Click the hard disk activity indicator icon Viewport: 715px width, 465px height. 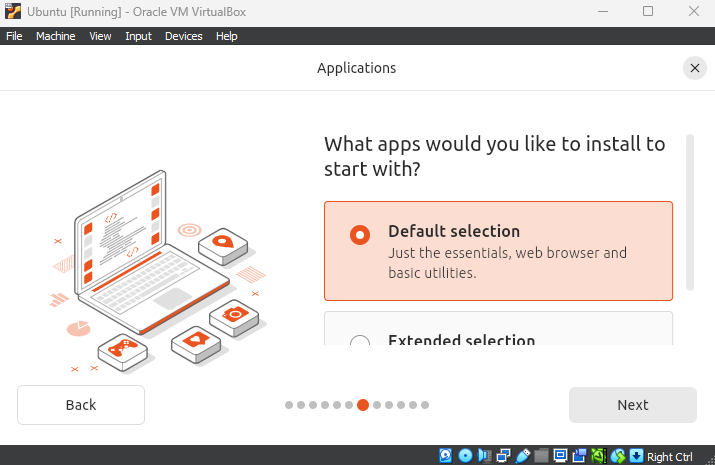pyautogui.click(x=447, y=456)
